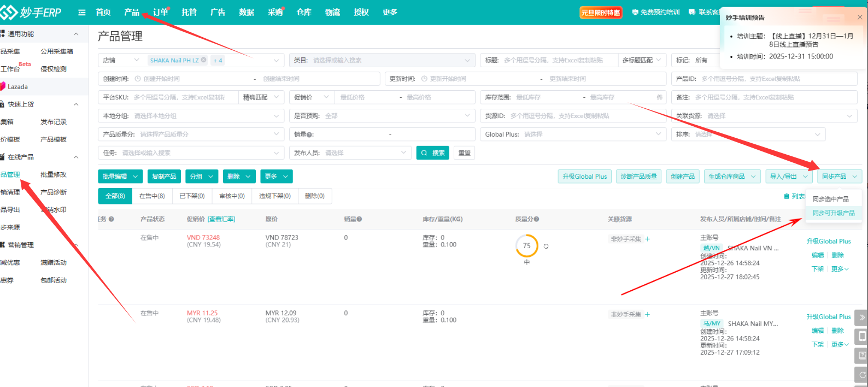Click the plus icon beside first 非妙手采集

click(x=648, y=239)
